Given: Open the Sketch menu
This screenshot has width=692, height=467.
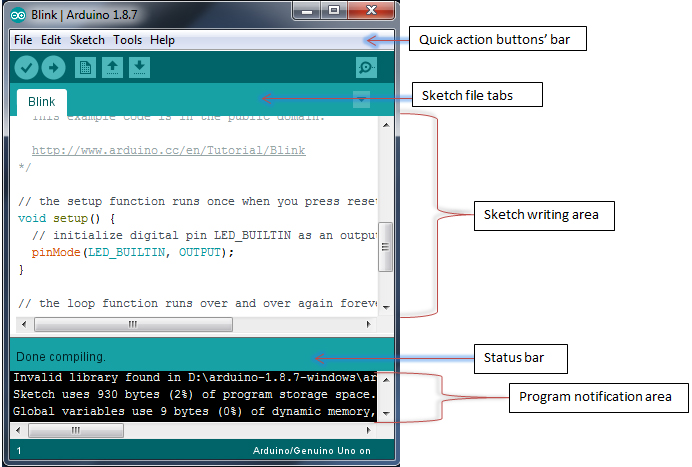Looking at the screenshot, I should tap(87, 40).
